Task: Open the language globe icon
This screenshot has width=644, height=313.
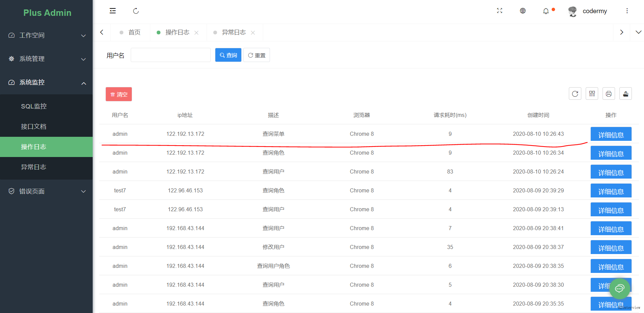Action: point(523,11)
